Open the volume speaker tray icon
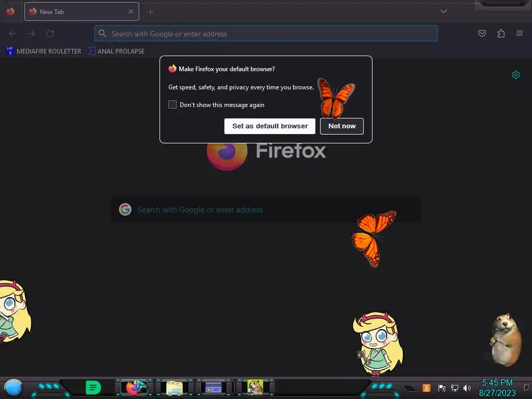The image size is (532, 399). tap(467, 388)
